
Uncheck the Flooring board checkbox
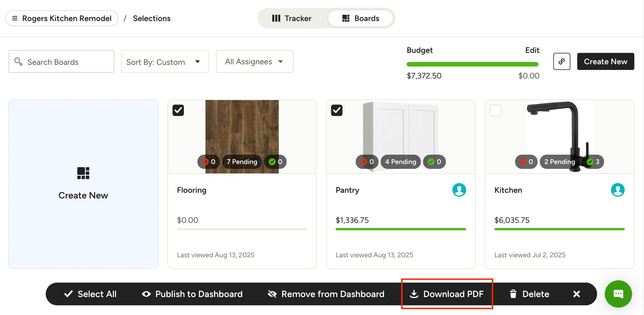tap(178, 110)
